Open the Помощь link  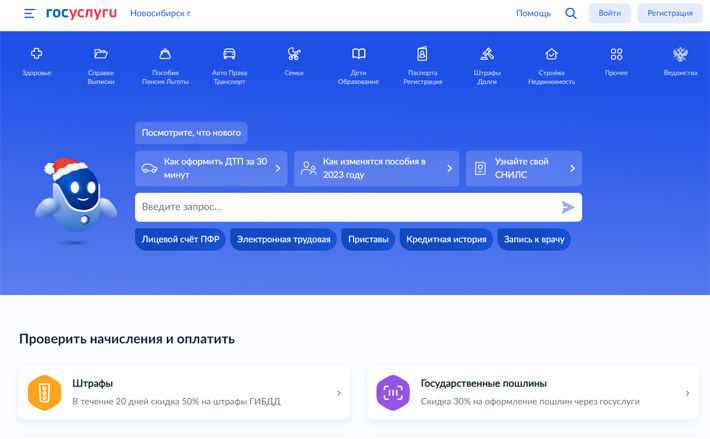coord(533,14)
